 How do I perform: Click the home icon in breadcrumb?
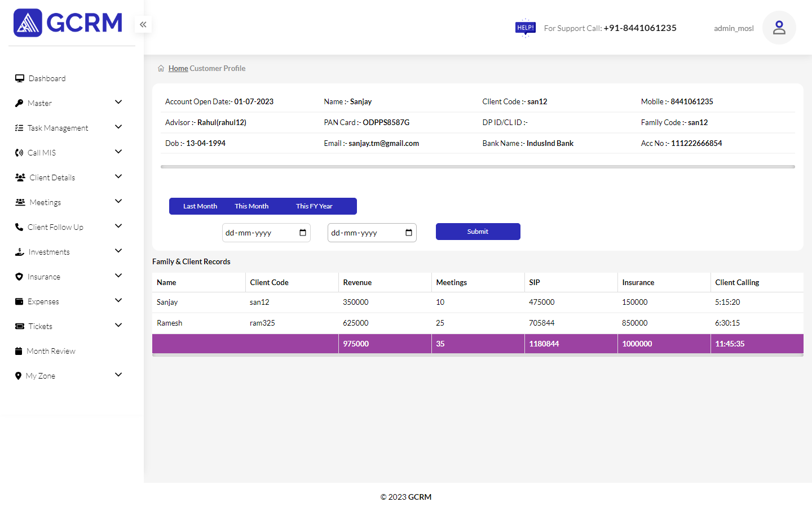pos(161,68)
